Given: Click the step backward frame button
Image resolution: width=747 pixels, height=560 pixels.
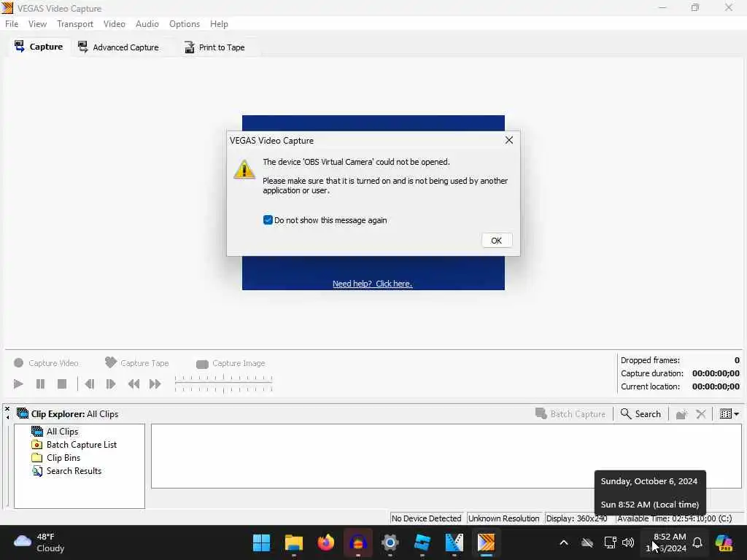Looking at the screenshot, I should pyautogui.click(x=89, y=384).
